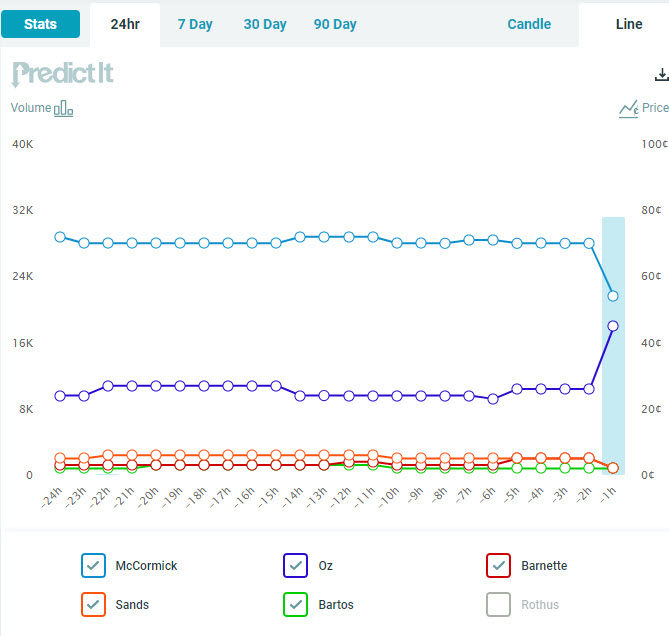669x636 pixels.
Task: Click the -12h axis label
Action: point(341,497)
